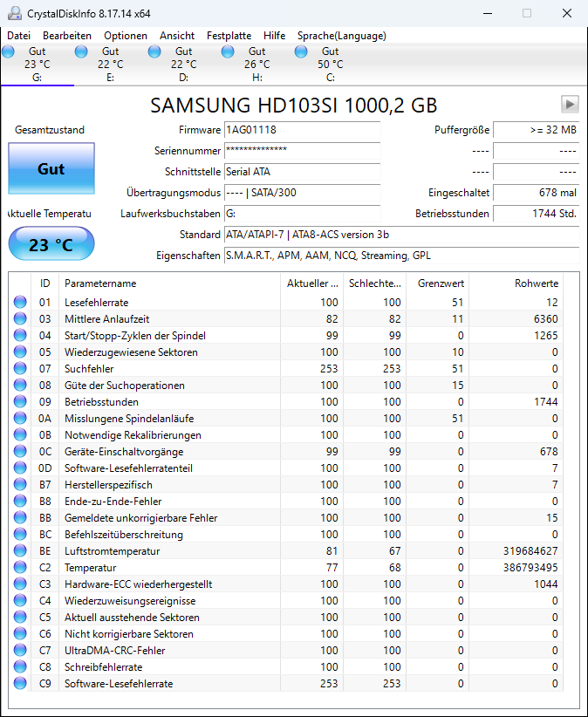The image size is (588, 717).
Task: Switch to the C: drive at 50 °C
Action: (x=330, y=65)
